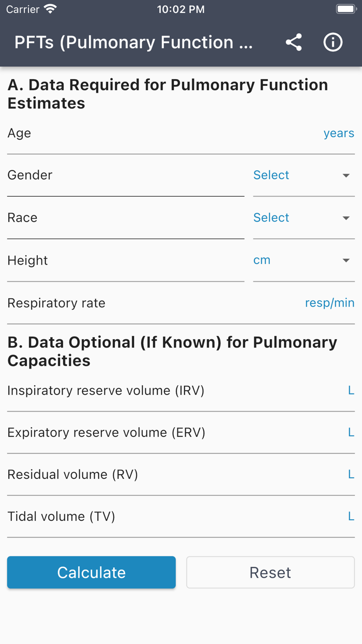Viewport: 362px width, 644px height.
Task: Click the Residual volume (RV) field
Action: pyautogui.click(x=181, y=474)
